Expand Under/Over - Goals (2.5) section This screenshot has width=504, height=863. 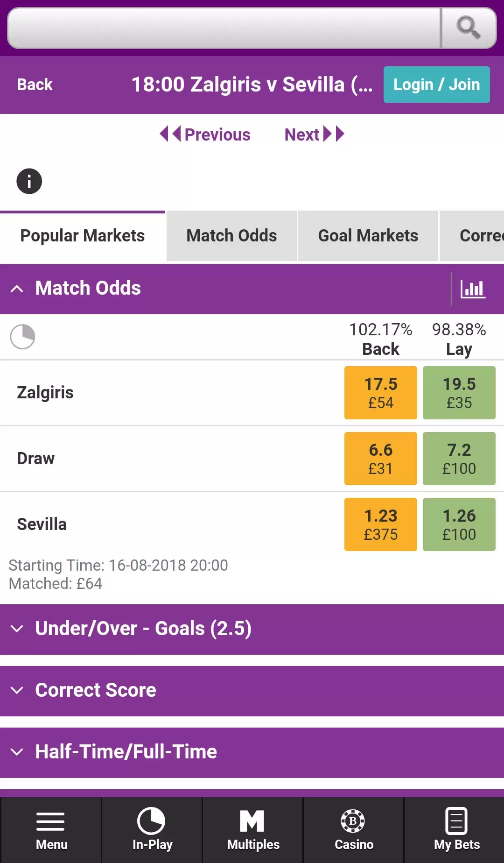tap(252, 629)
